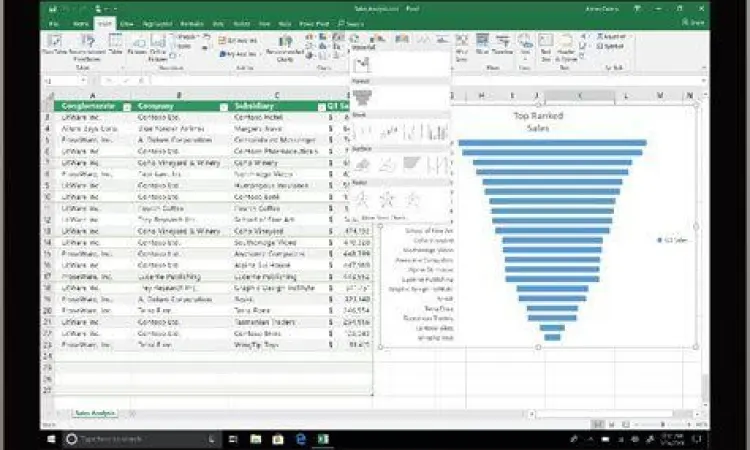The height and width of the screenshot is (450, 750).
Task: Select cell Coho Vineyard in row 13
Action: point(277,231)
